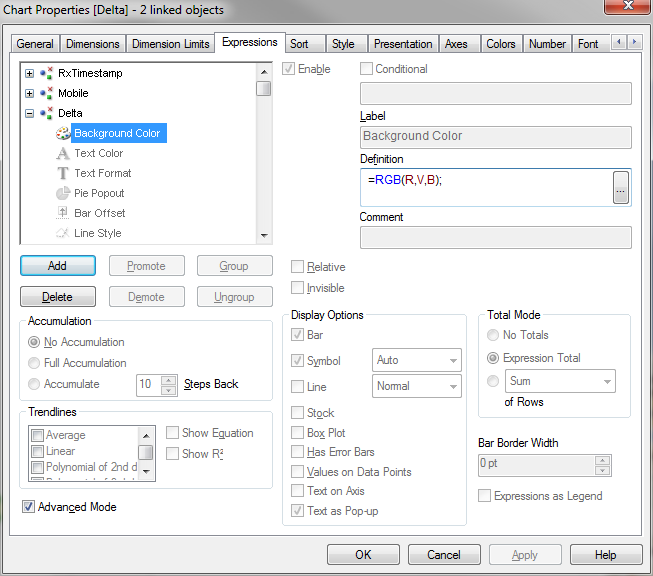Image resolution: width=653 pixels, height=576 pixels.
Task: Expand the Mobile expression node
Action: pyautogui.click(x=29, y=93)
